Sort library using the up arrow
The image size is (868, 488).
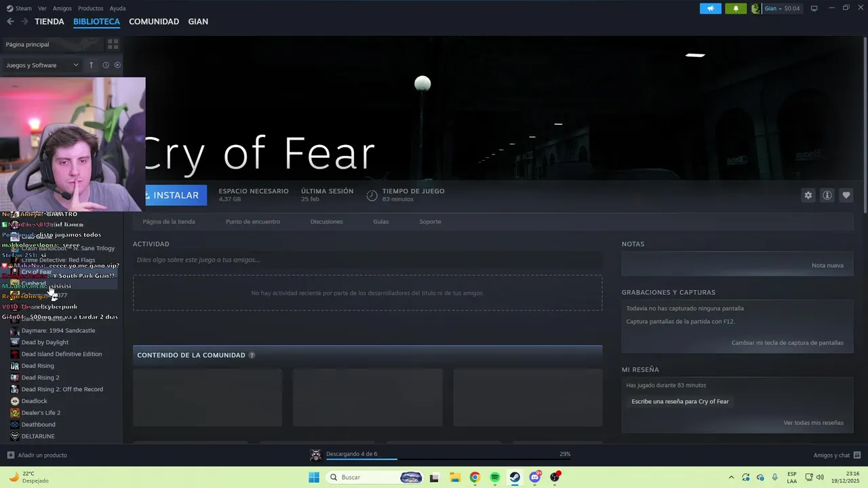click(92, 65)
